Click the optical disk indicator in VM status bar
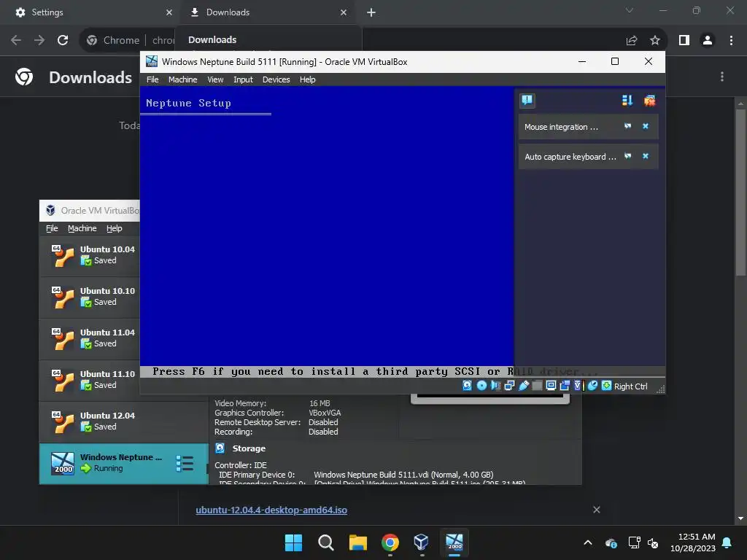The width and height of the screenshot is (747, 560). [481, 386]
